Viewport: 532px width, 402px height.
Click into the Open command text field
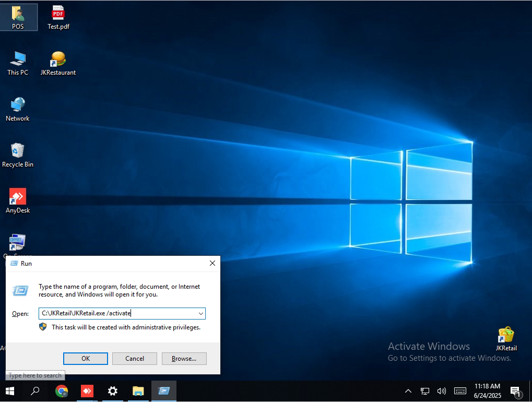point(118,313)
